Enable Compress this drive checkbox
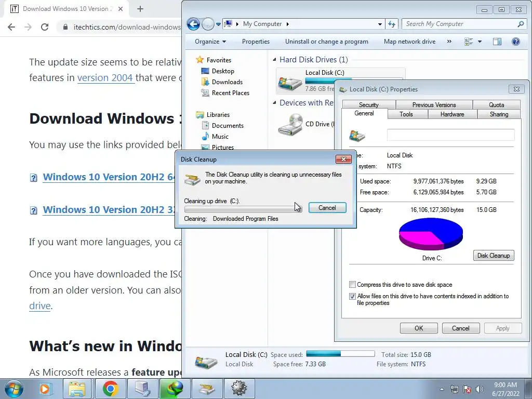The width and height of the screenshot is (532, 399). pos(353,284)
